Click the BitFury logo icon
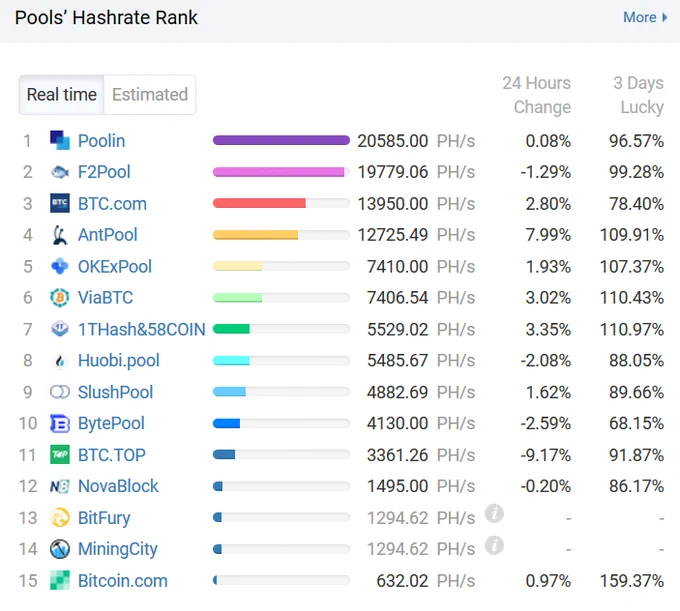The height and width of the screenshot is (611, 680). pyautogui.click(x=60, y=517)
